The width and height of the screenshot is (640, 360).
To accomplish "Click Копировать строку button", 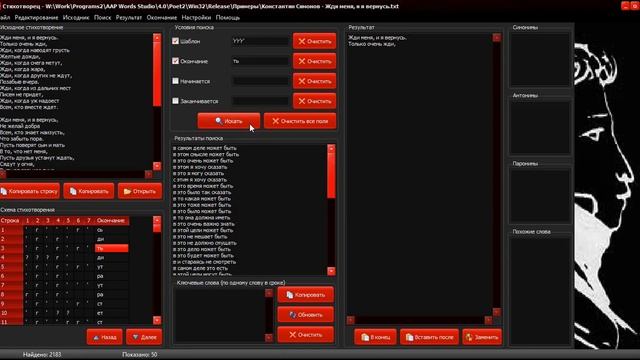I will click(x=29, y=191).
